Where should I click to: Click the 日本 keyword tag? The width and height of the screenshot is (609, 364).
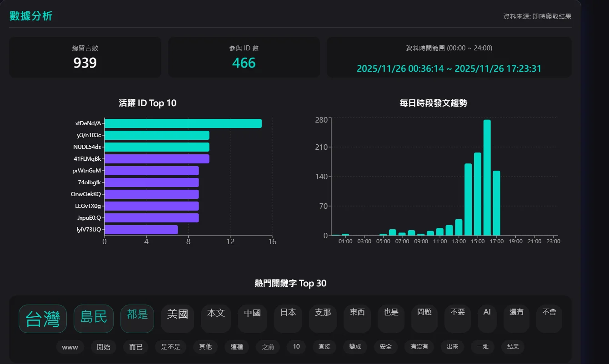(x=288, y=319)
